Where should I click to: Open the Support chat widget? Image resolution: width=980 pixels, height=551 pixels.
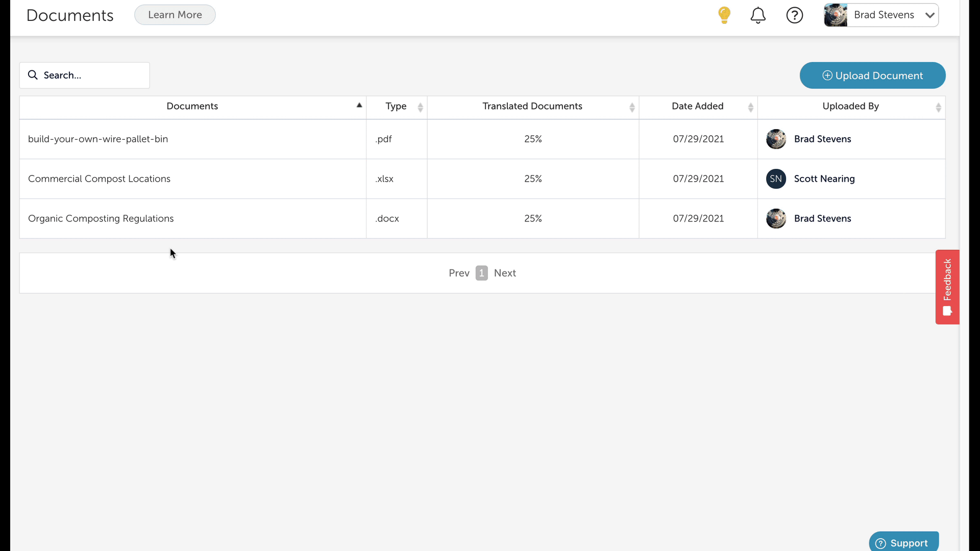[x=903, y=543]
